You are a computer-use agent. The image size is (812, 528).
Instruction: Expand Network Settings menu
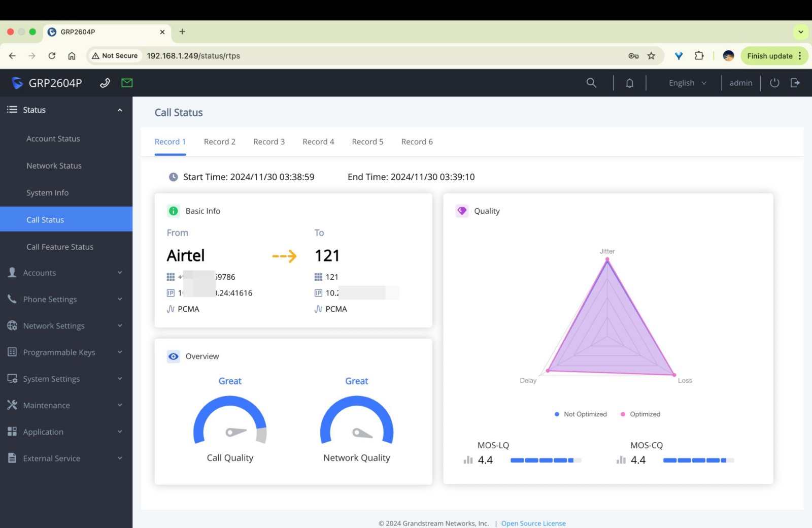point(66,325)
